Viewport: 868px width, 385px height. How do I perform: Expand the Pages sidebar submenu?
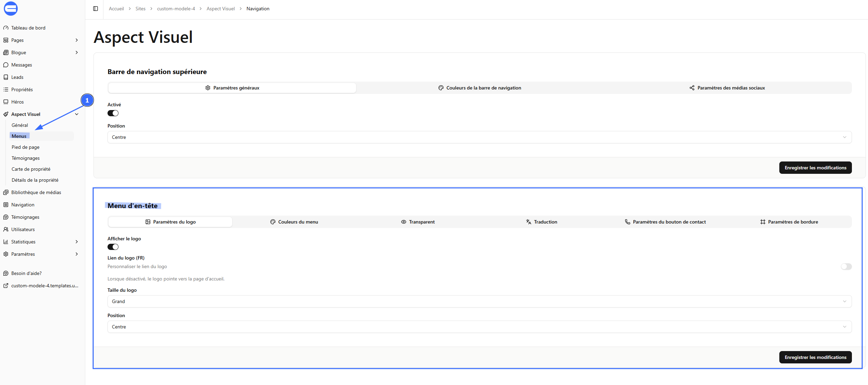point(76,40)
